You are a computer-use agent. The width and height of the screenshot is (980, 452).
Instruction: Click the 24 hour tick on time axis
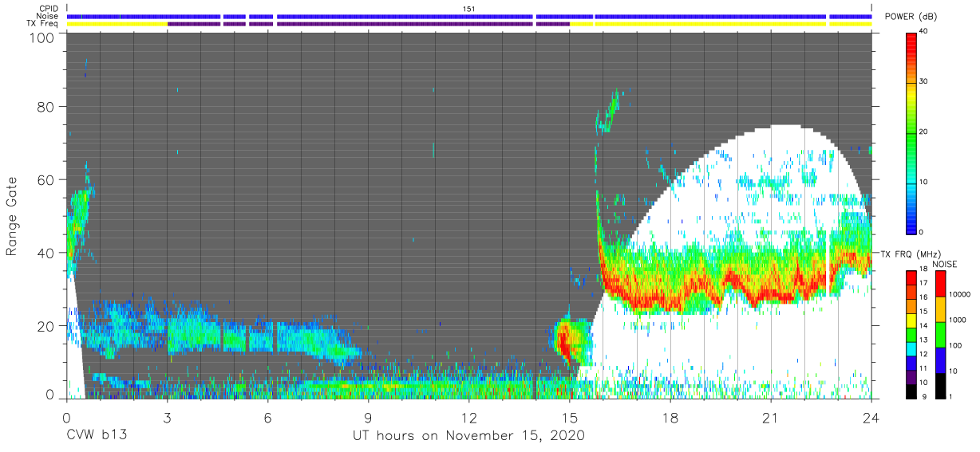tap(871, 416)
